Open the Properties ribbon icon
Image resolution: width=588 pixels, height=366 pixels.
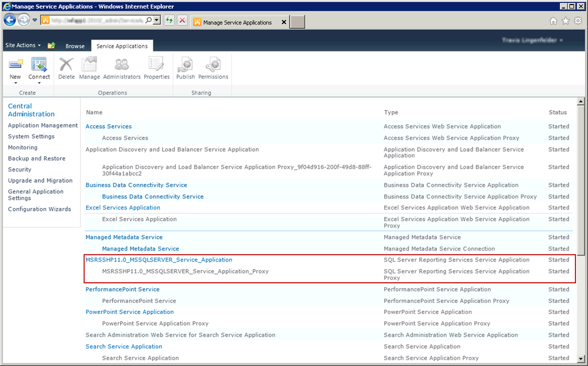156,64
